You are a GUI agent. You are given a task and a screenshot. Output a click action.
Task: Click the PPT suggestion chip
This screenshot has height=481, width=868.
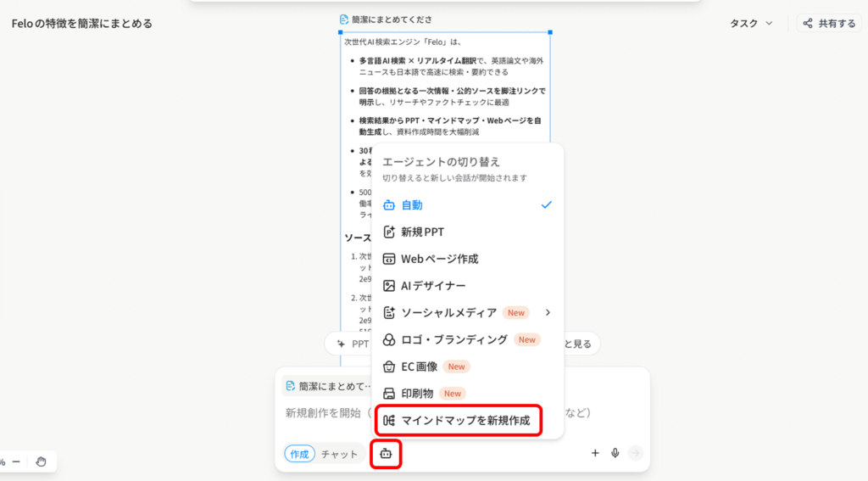coord(352,344)
